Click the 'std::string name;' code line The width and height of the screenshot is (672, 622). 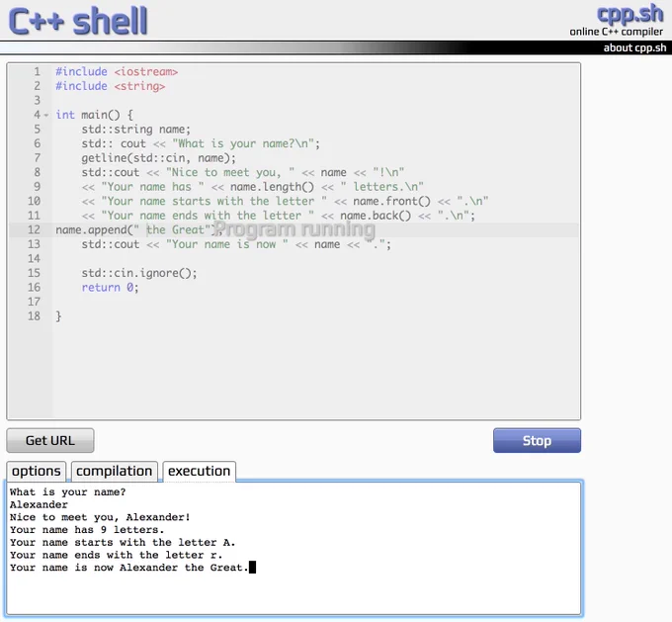(x=135, y=130)
